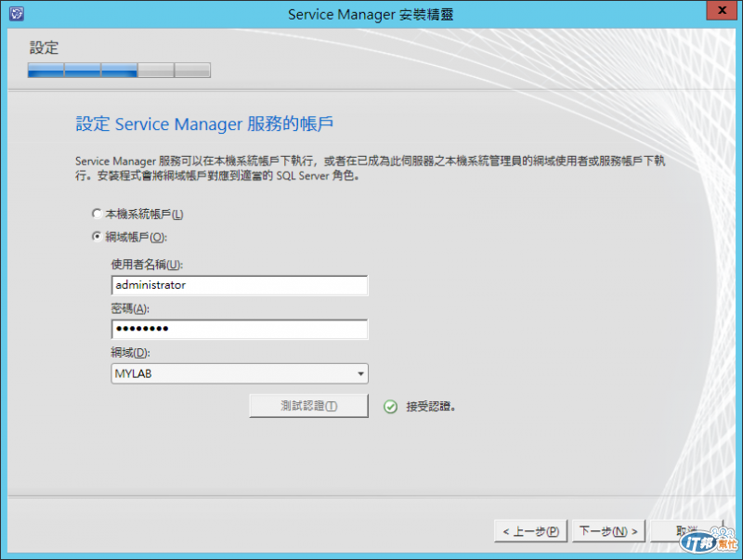
Task: Click the 設定 step title at top
Action: (x=44, y=48)
